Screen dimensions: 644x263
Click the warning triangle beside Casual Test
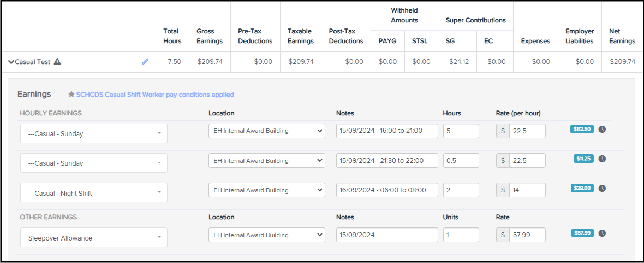coord(57,62)
